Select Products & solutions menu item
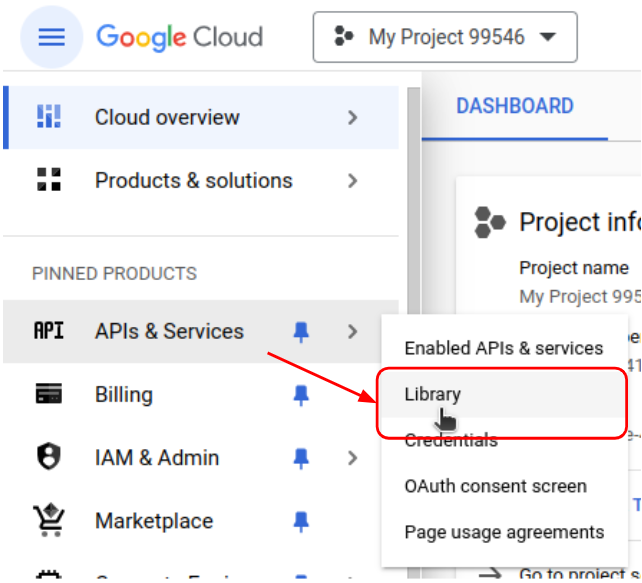The width and height of the screenshot is (642, 583). coord(201,181)
